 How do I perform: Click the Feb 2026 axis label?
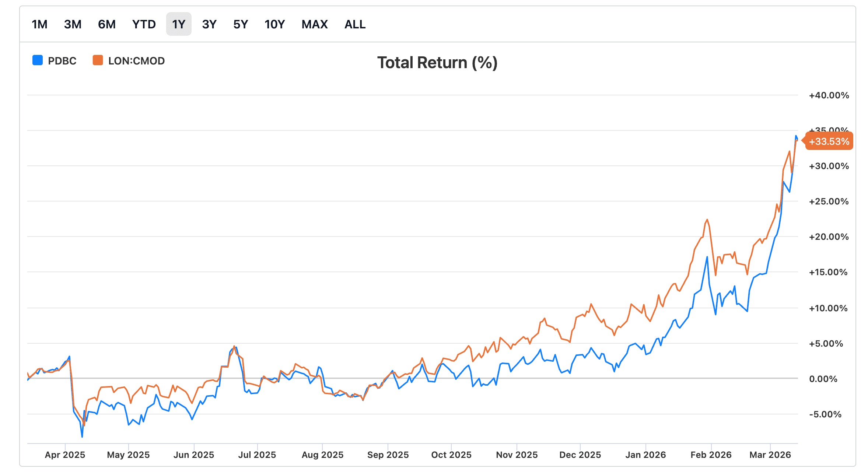click(x=711, y=455)
